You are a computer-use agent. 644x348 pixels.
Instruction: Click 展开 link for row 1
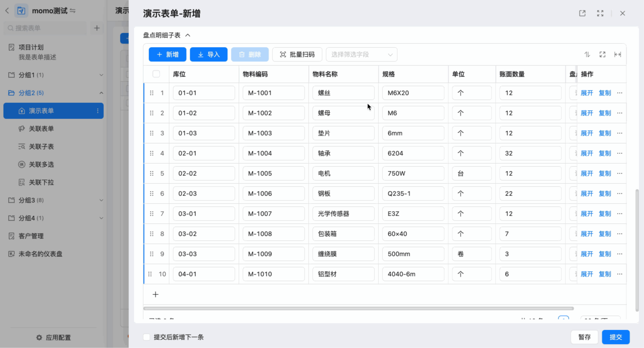coord(587,93)
